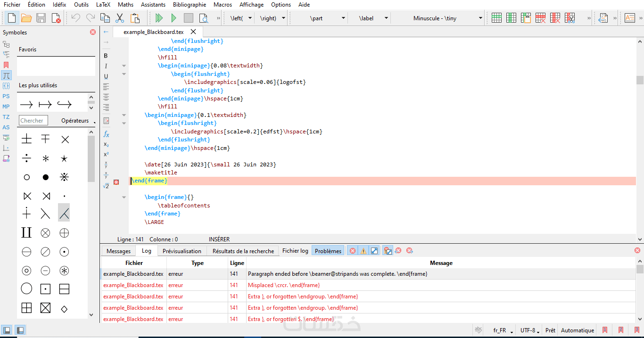The height and width of the screenshot is (338, 644).
Task: Click the Remove table column icon
Action: (555, 18)
